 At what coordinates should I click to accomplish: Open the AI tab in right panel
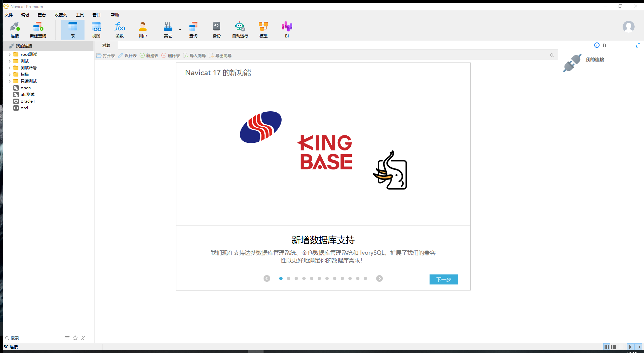(605, 45)
